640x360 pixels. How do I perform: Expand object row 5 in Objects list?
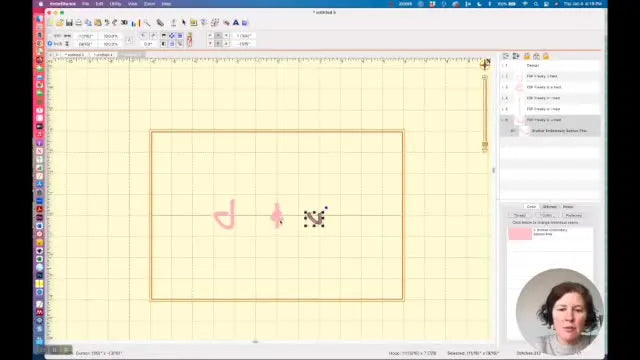pos(503,109)
